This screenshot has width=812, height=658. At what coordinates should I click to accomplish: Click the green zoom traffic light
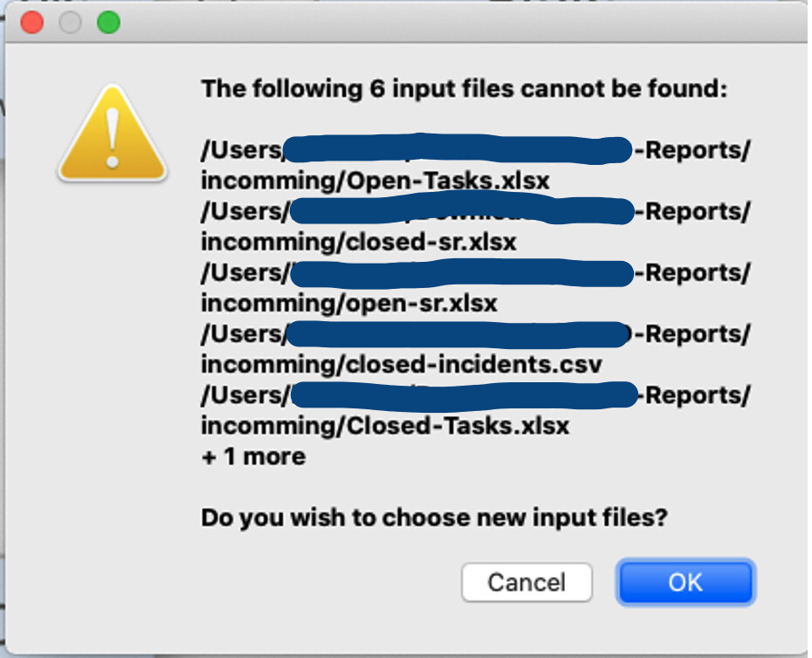[107, 23]
